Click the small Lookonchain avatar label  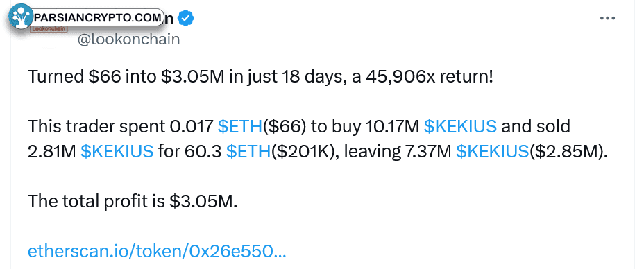point(49,29)
